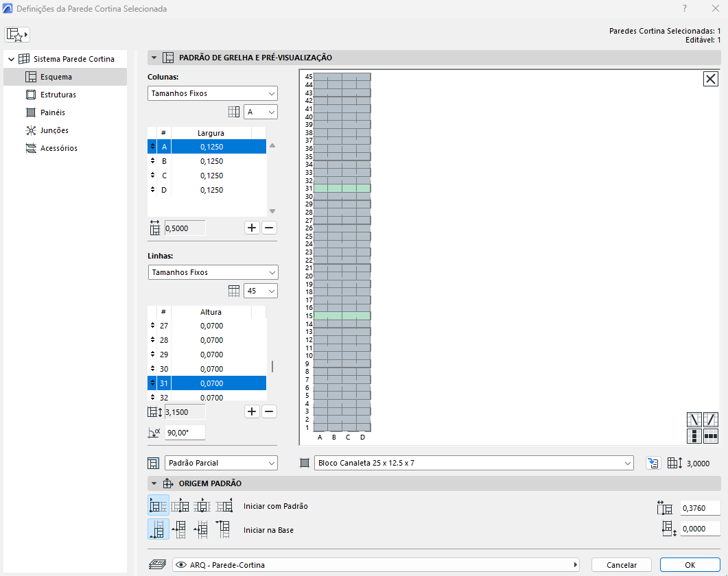
Task: Click the grid icon left of column letter selector
Action: tap(233, 110)
